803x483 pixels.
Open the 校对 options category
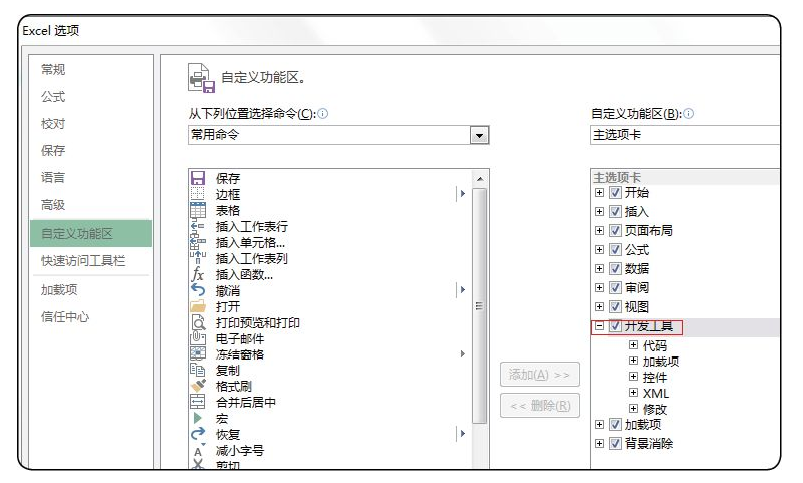[53, 123]
